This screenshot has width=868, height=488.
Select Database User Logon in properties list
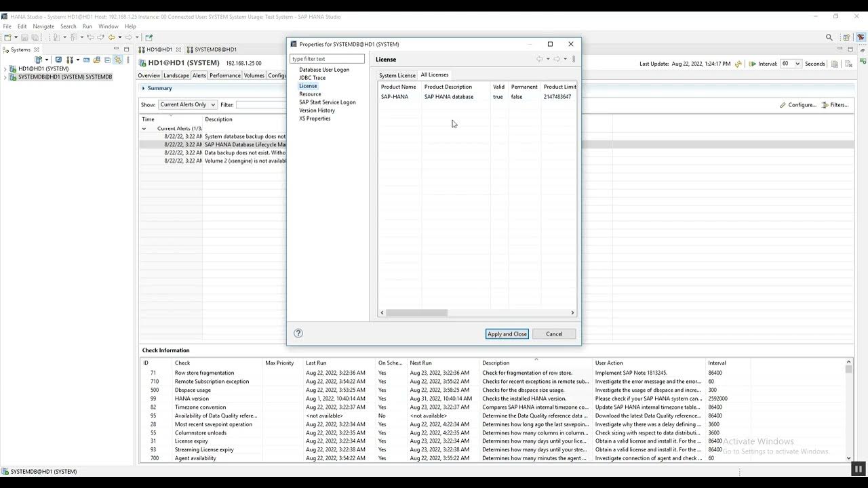coord(324,70)
